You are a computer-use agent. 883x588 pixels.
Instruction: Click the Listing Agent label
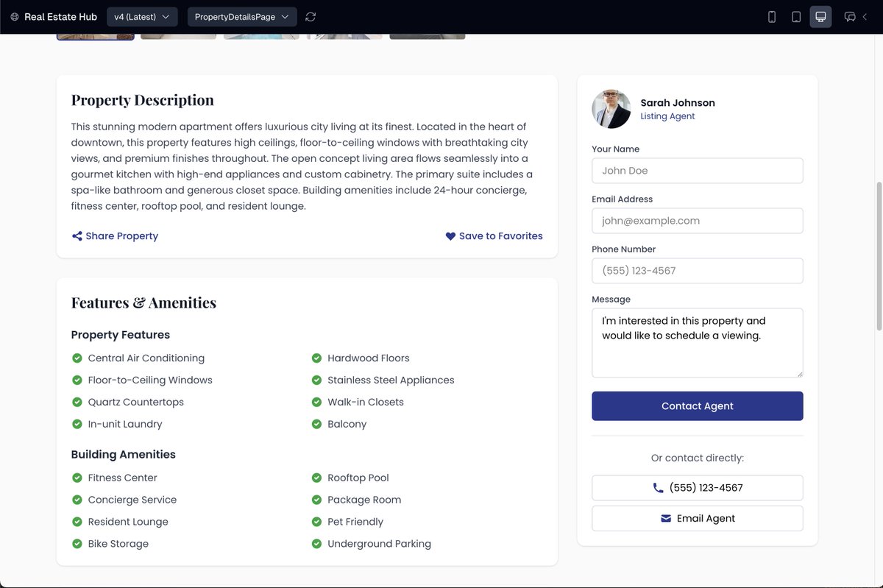[x=667, y=116]
